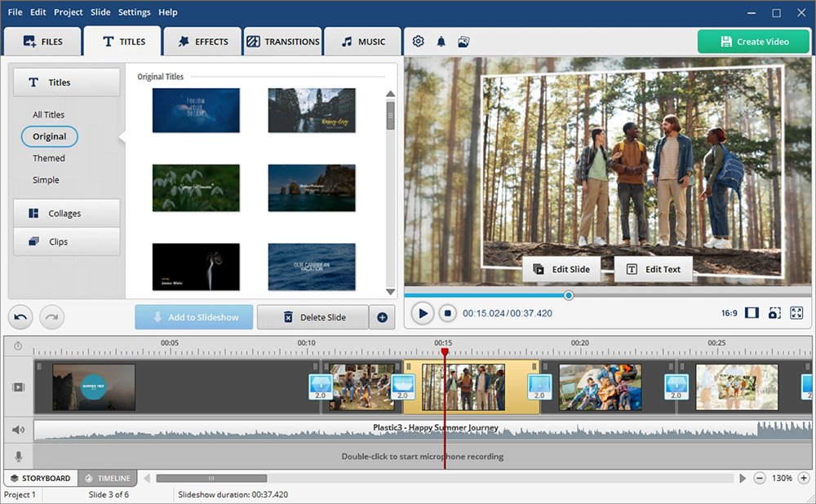The width and height of the screenshot is (816, 504).
Task: Select the friends by camper van slide
Action: click(362, 387)
